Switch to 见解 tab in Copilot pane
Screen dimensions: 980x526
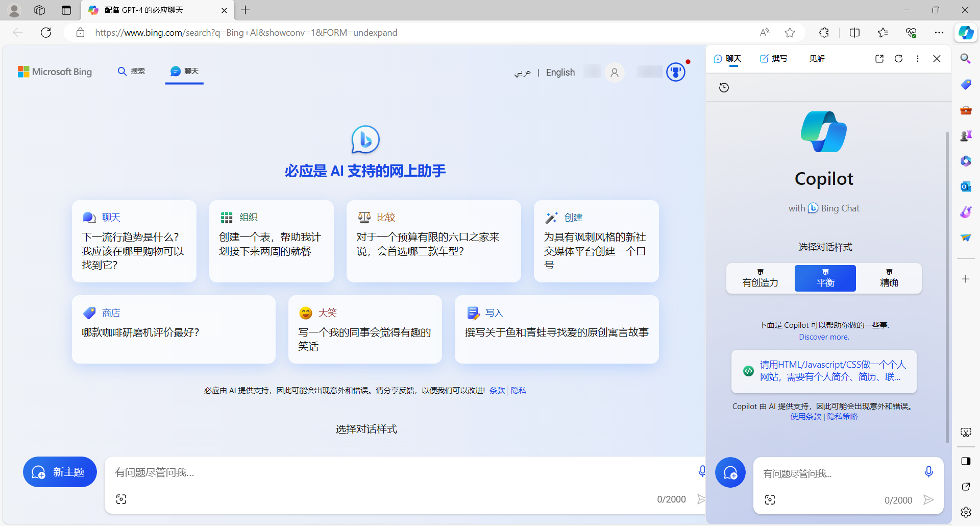click(817, 59)
